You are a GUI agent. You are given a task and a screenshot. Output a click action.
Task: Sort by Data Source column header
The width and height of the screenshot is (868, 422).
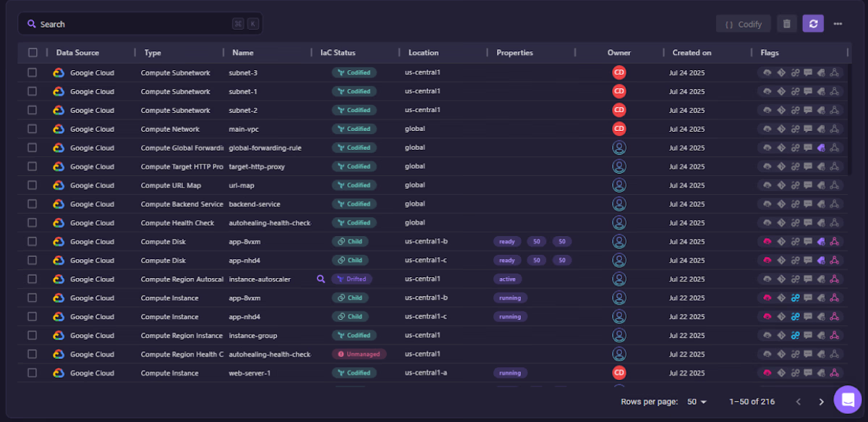[x=77, y=53]
